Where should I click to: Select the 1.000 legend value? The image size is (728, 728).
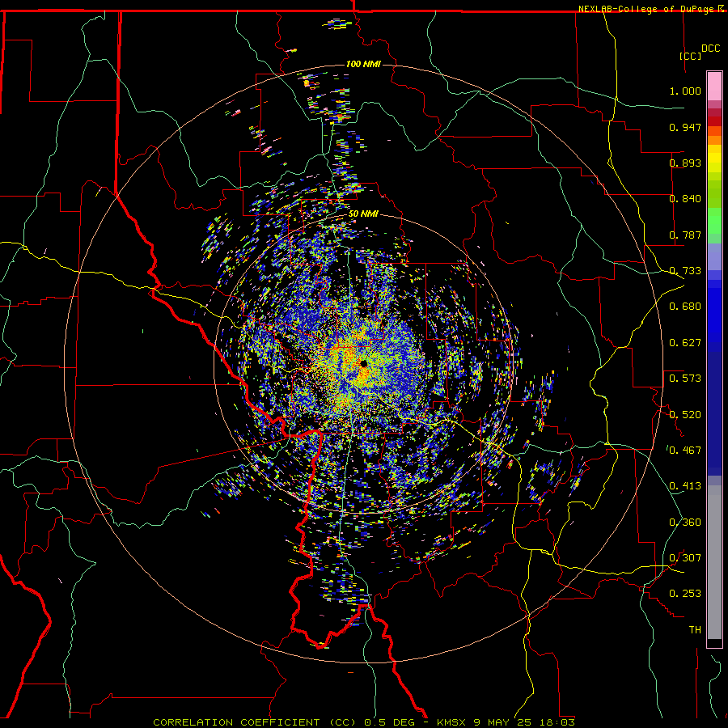tap(685, 91)
